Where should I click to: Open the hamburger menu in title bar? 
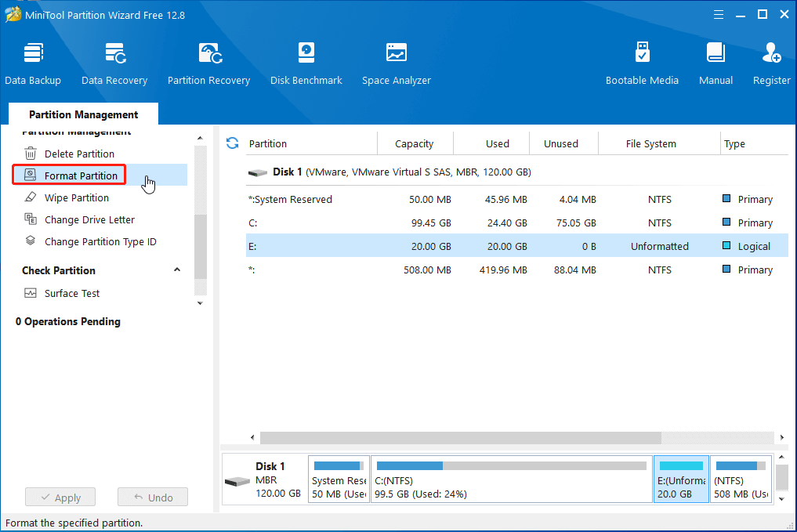[719, 15]
